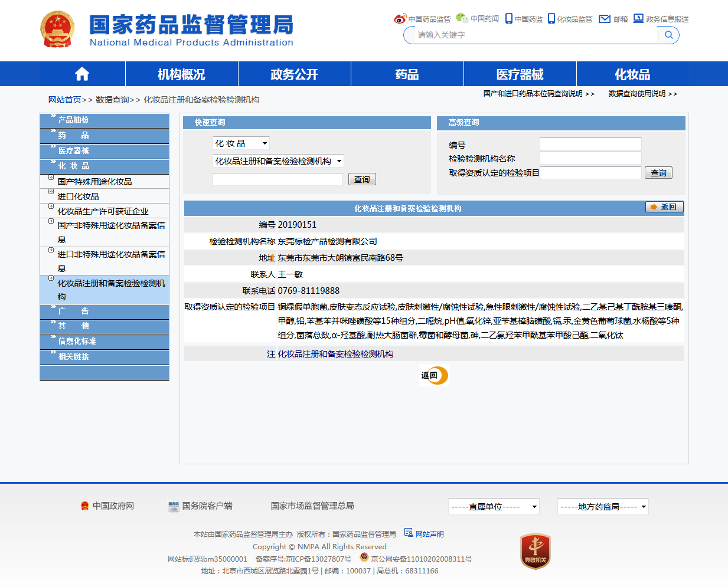The width and height of the screenshot is (728, 587).
Task: Expand the 产品抽检 sidebar section
Action: 105,120
